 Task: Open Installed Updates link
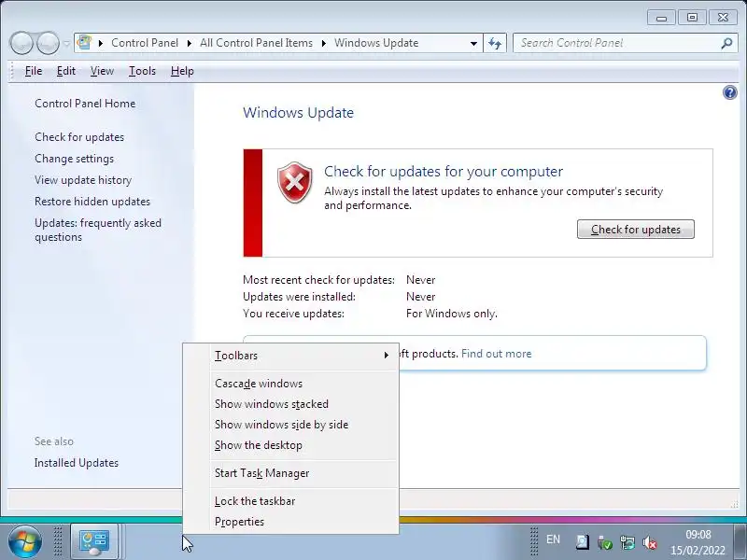point(77,463)
